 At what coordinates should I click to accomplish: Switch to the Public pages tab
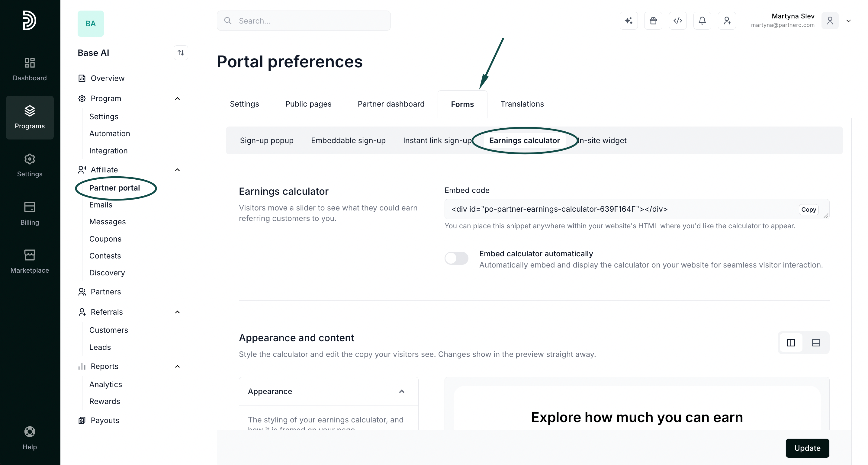coord(308,104)
